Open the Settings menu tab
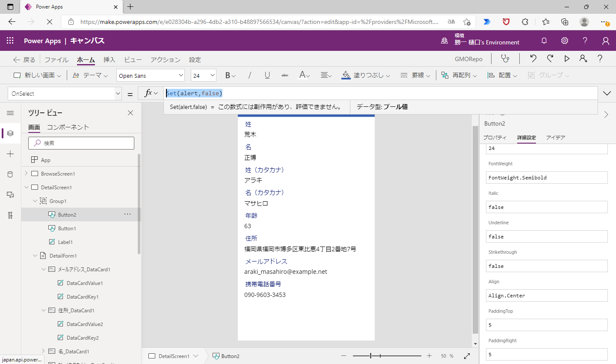 tap(195, 60)
